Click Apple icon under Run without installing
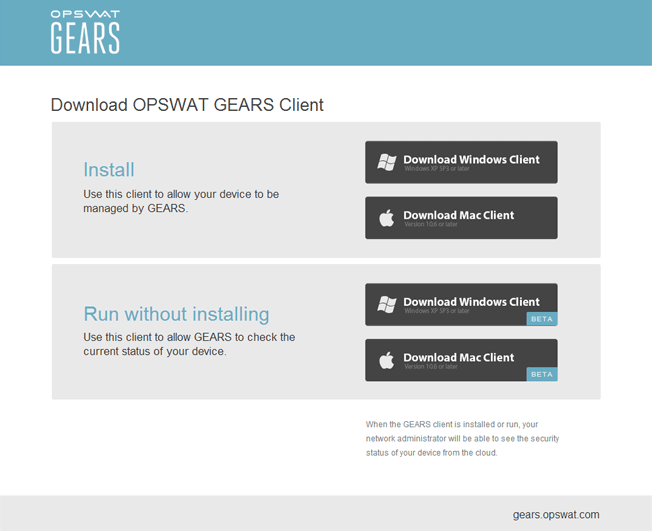 pos(386,360)
